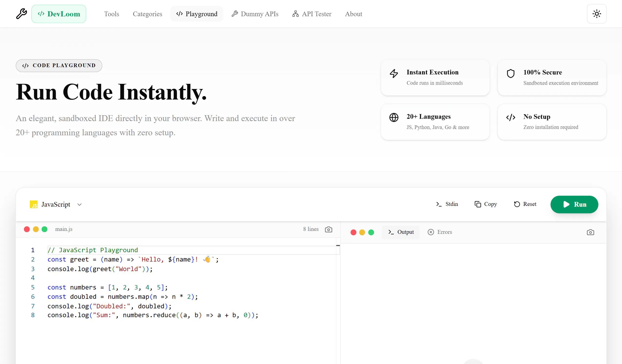
Task: Click the green dot in editor header
Action: pyautogui.click(x=44, y=229)
